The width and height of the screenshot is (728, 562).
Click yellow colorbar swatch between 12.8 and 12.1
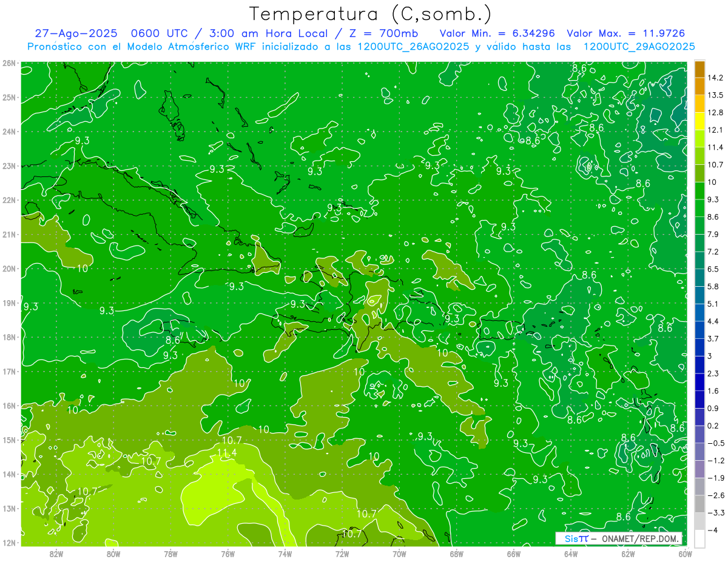coord(699,121)
